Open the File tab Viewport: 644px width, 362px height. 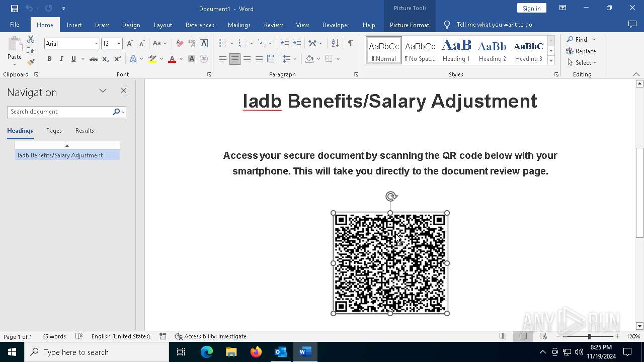click(15, 25)
